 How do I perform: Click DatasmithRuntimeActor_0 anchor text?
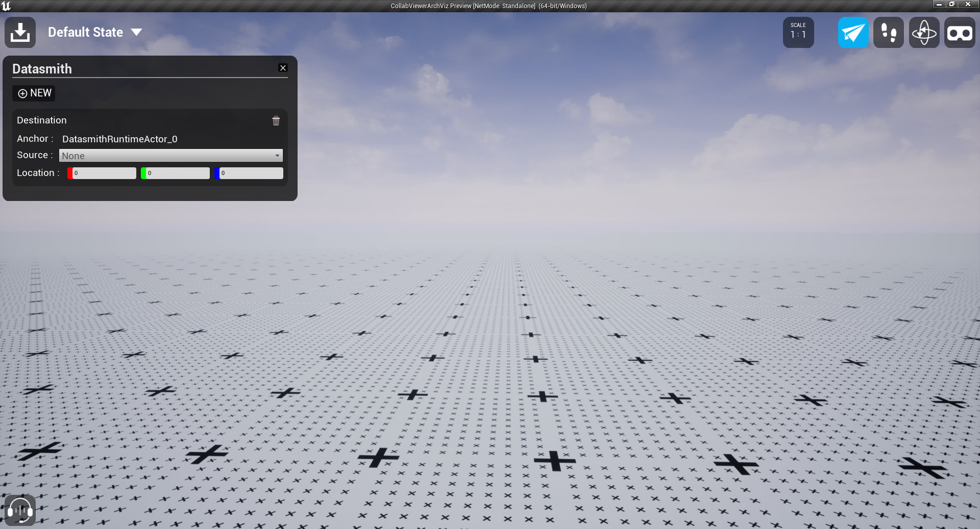(x=120, y=139)
